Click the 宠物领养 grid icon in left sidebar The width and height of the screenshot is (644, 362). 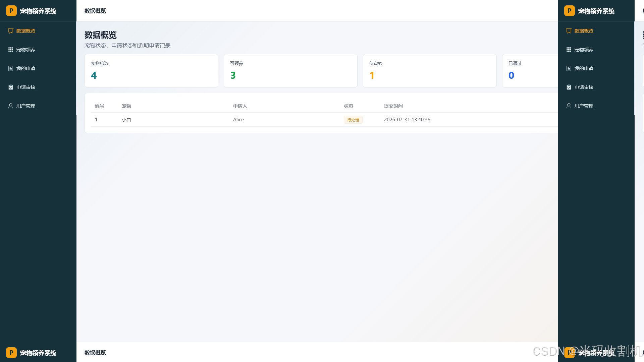tap(11, 50)
